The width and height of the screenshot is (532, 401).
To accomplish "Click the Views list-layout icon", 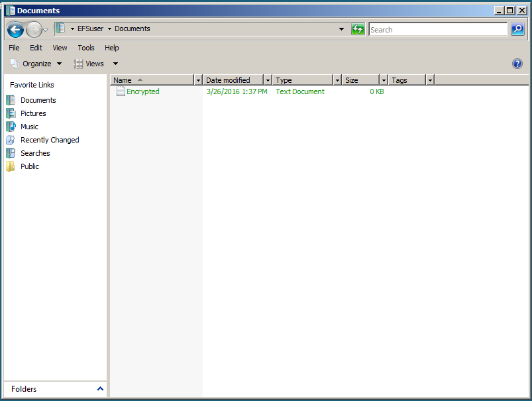I will coord(78,64).
